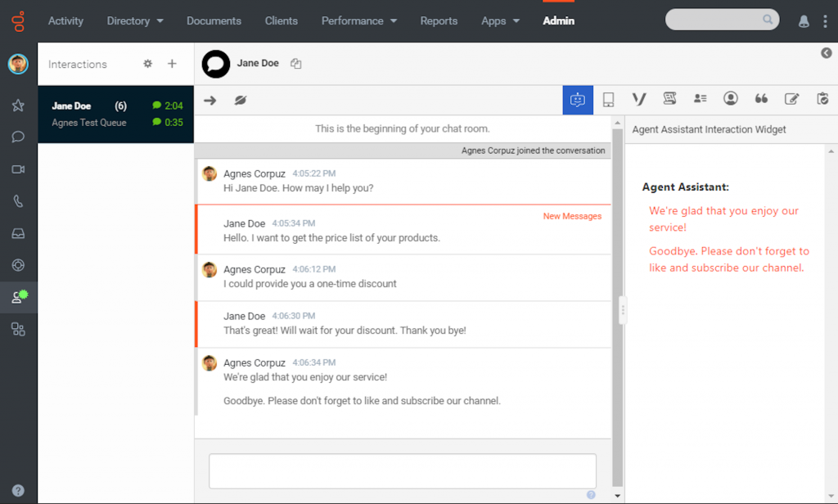Open the Agent Assistant widget icon
Image resolution: width=838 pixels, height=504 pixels.
[578, 100]
